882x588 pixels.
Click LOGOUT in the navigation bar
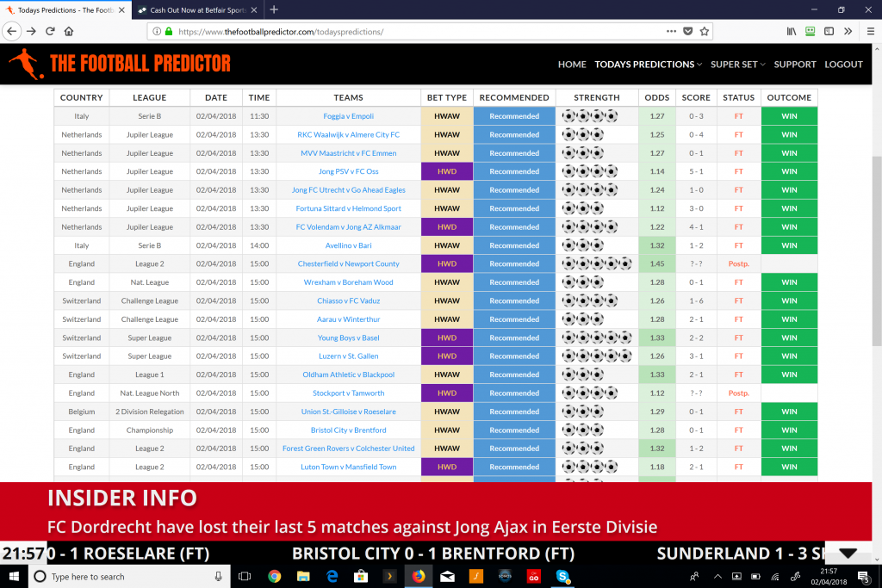tap(844, 64)
